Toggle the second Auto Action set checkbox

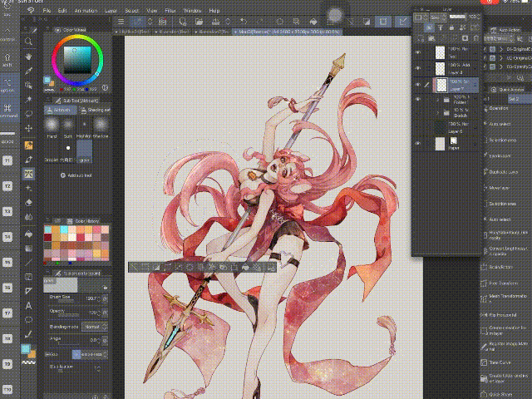pos(493,58)
